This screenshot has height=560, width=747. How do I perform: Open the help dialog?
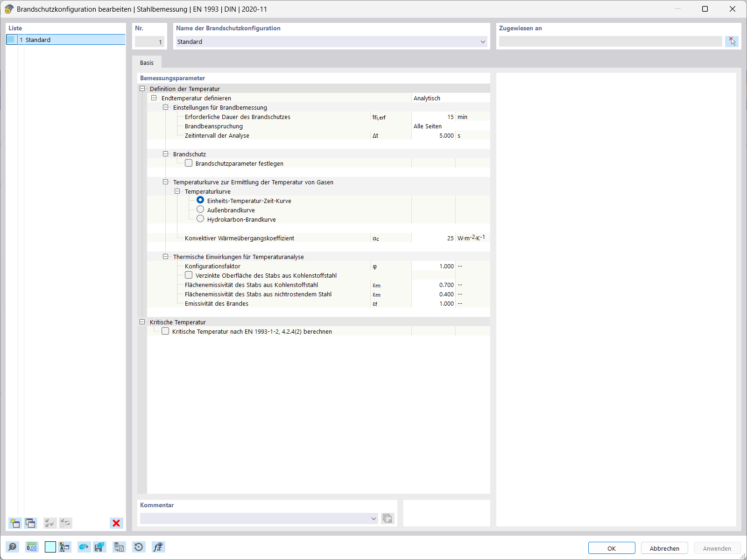[x=13, y=547]
